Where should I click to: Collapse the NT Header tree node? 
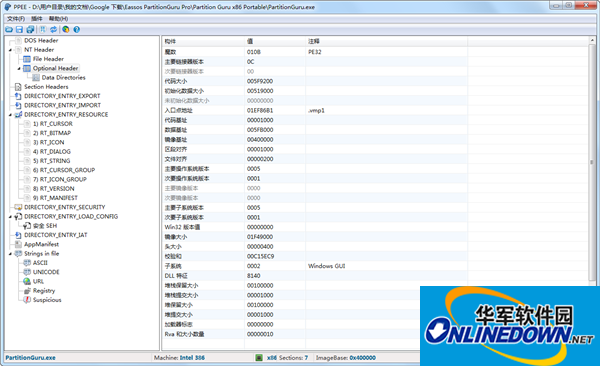pyautogui.click(x=10, y=50)
